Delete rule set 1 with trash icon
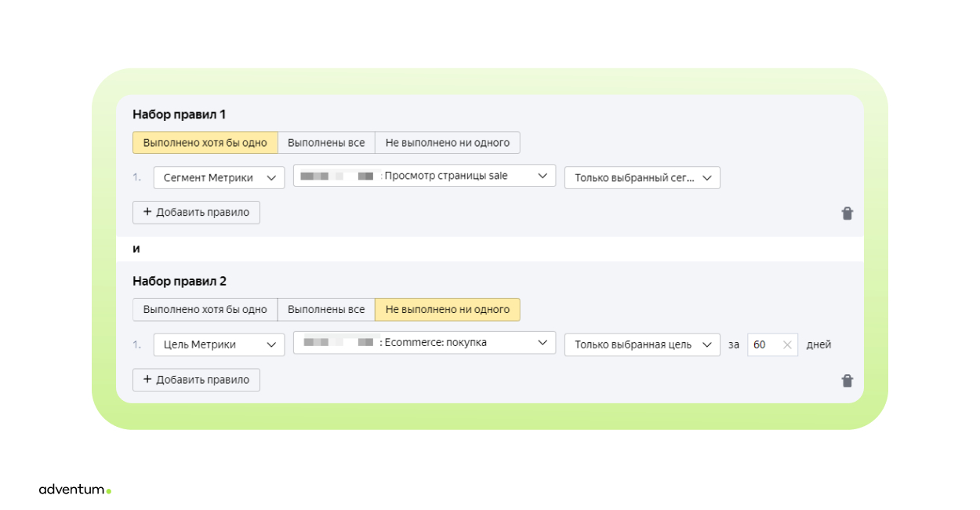Image resolution: width=980 pixels, height=510 pixels. coord(847,213)
